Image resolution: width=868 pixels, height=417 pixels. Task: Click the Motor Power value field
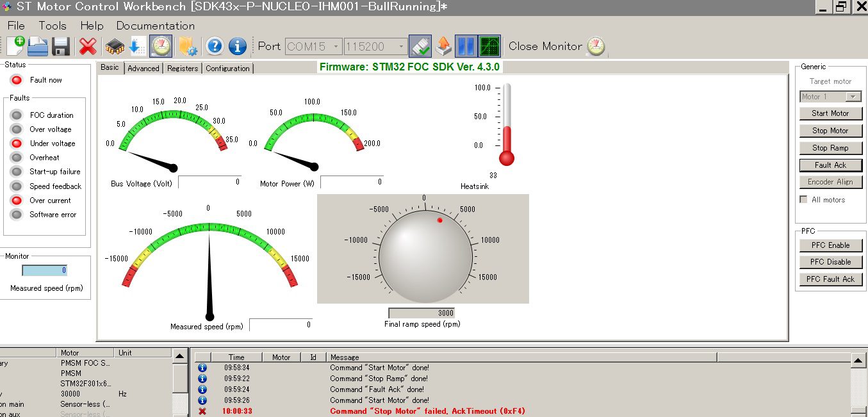pos(352,181)
